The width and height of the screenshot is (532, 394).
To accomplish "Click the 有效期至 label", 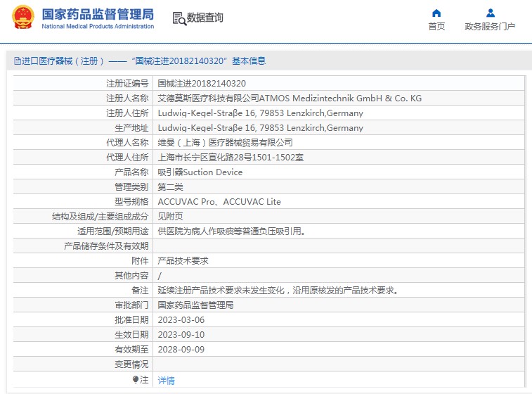I will [x=131, y=350].
